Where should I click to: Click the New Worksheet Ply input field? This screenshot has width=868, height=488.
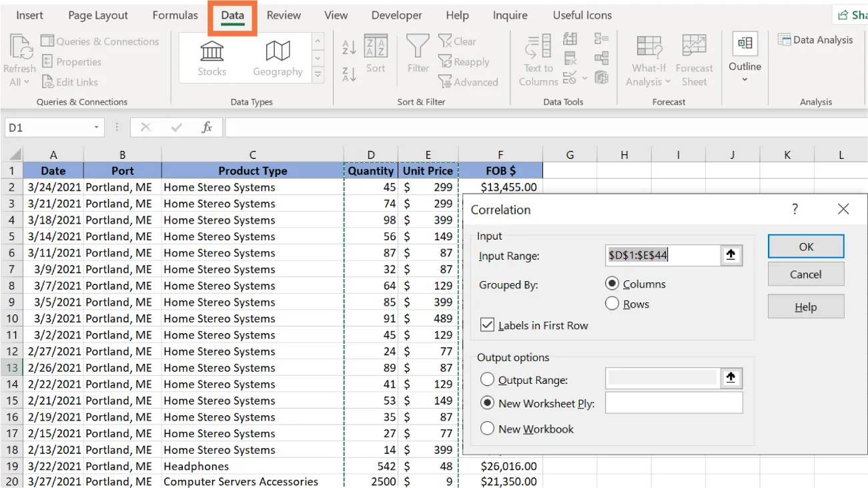pyautogui.click(x=673, y=403)
